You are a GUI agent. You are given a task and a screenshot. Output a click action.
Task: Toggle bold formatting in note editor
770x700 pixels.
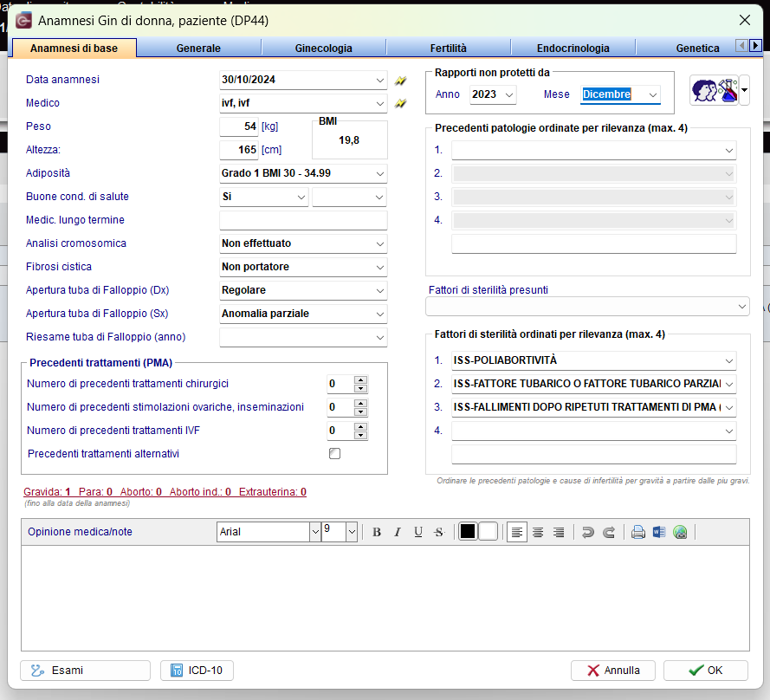[x=377, y=532]
